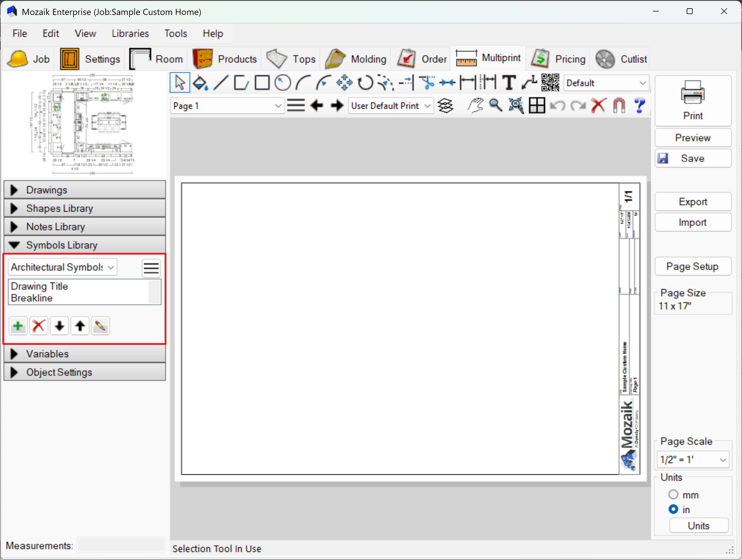Click the Page Setup button

tap(693, 267)
